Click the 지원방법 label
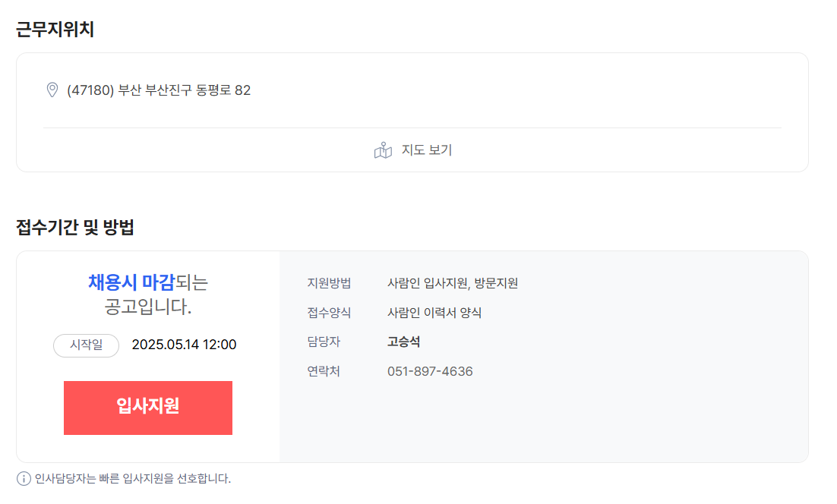This screenshot has width=837, height=504. pos(329,283)
